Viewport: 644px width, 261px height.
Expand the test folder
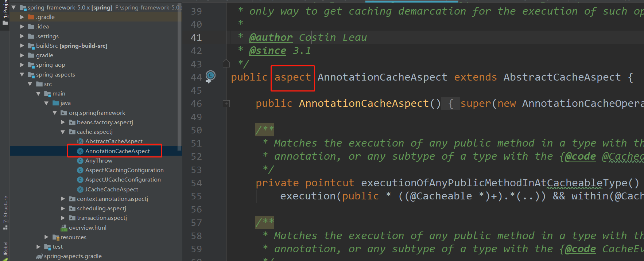(x=38, y=247)
